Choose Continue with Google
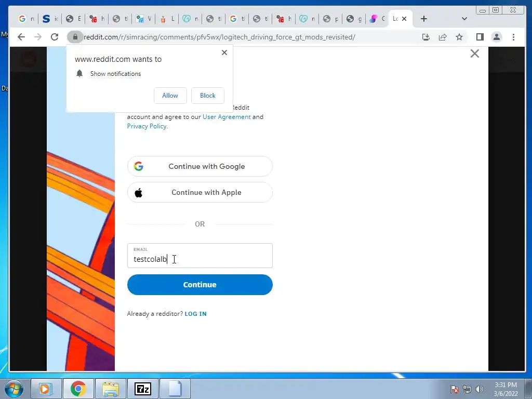 click(200, 166)
